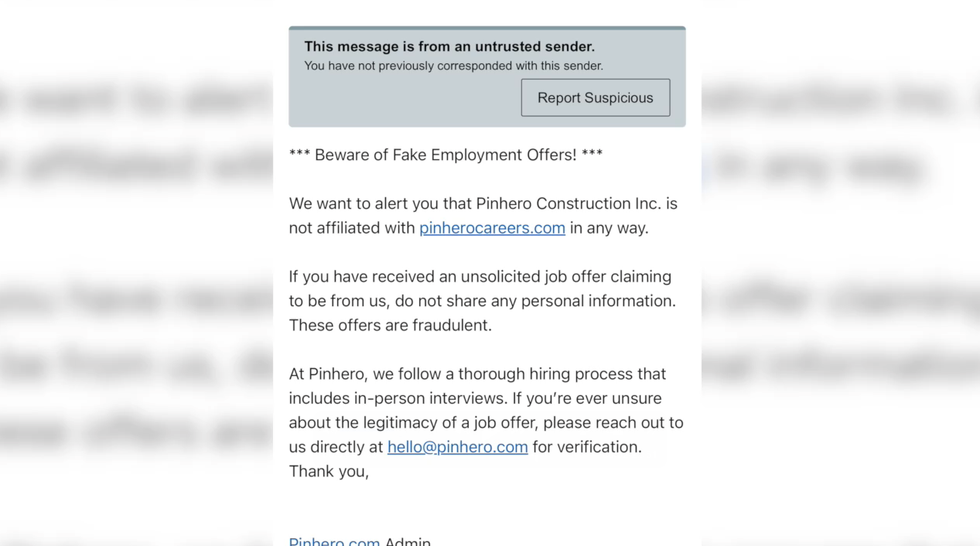Click the 'untrusted sender' warning heading
Image resolution: width=980 pixels, height=546 pixels.
pos(449,47)
